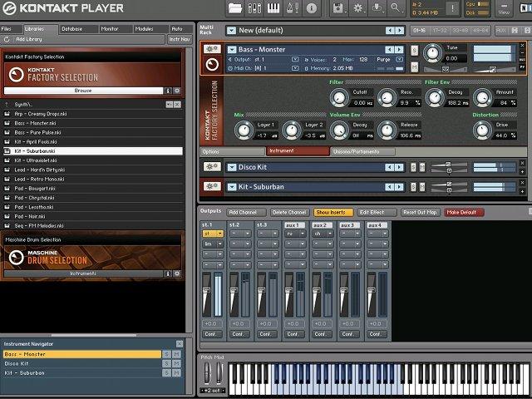This screenshot has height=399, width=532.
Task: Click the Delete Channel button
Action: coord(290,213)
